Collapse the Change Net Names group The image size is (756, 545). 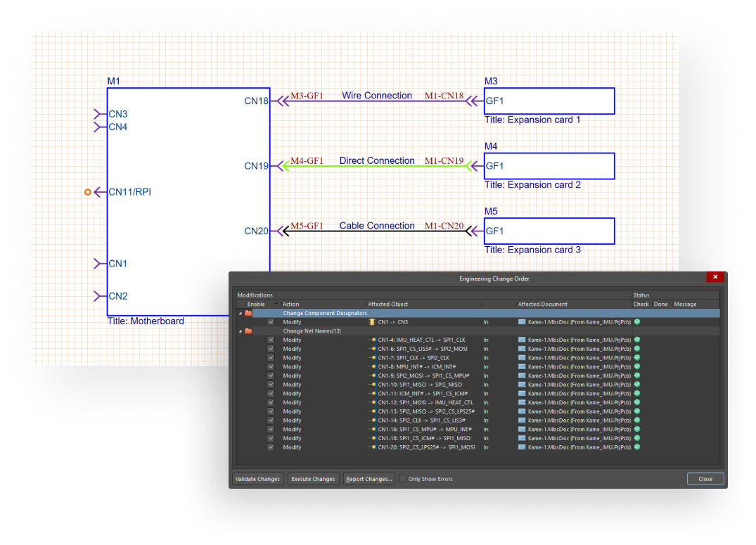(239, 331)
